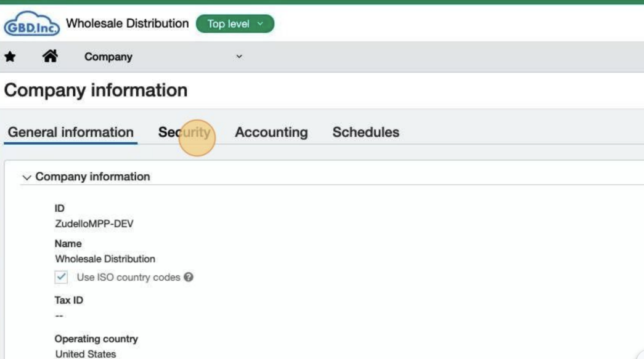The width and height of the screenshot is (644, 359).
Task: Open the Company menu in the navigation bar
Action: click(108, 57)
